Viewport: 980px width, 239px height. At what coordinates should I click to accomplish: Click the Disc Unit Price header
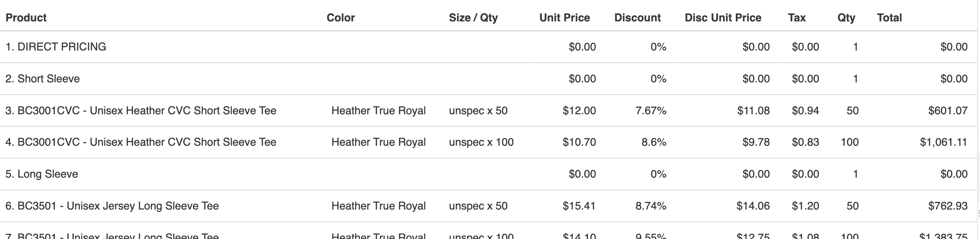[x=723, y=18]
